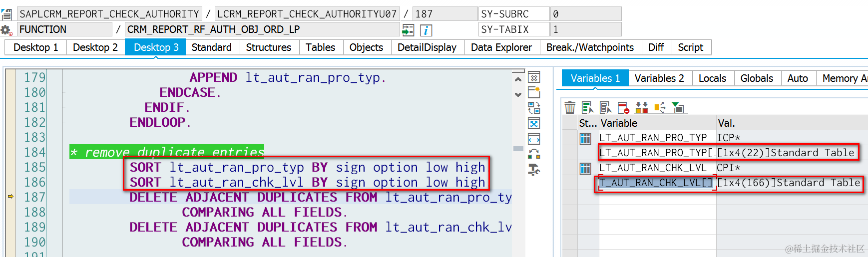Select the Variables 1 tab
868x257 pixels.
[x=595, y=78]
